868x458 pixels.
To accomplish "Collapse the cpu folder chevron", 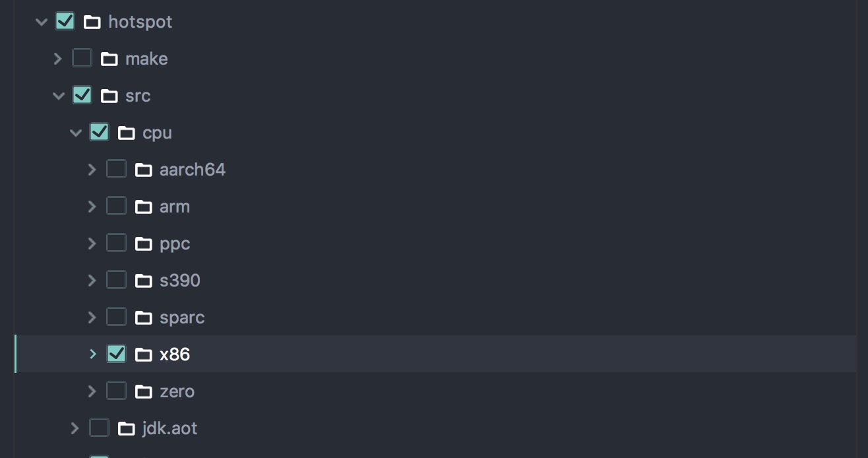I will click(x=76, y=133).
